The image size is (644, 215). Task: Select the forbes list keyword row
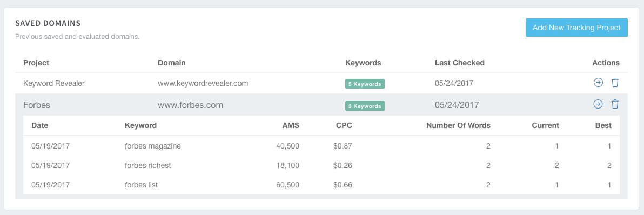[321, 185]
